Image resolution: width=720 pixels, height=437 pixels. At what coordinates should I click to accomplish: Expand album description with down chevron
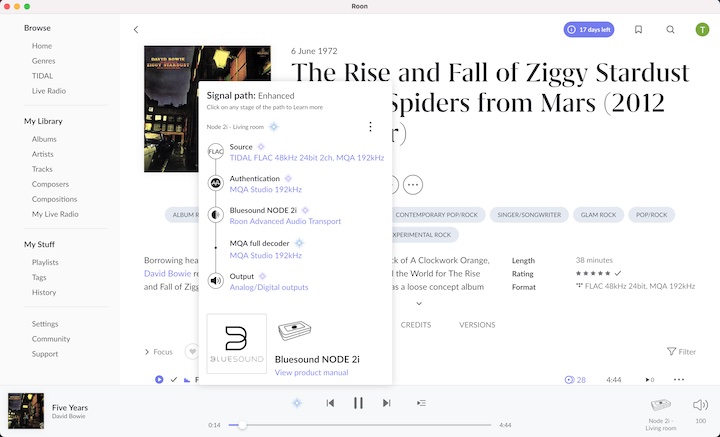(x=419, y=303)
